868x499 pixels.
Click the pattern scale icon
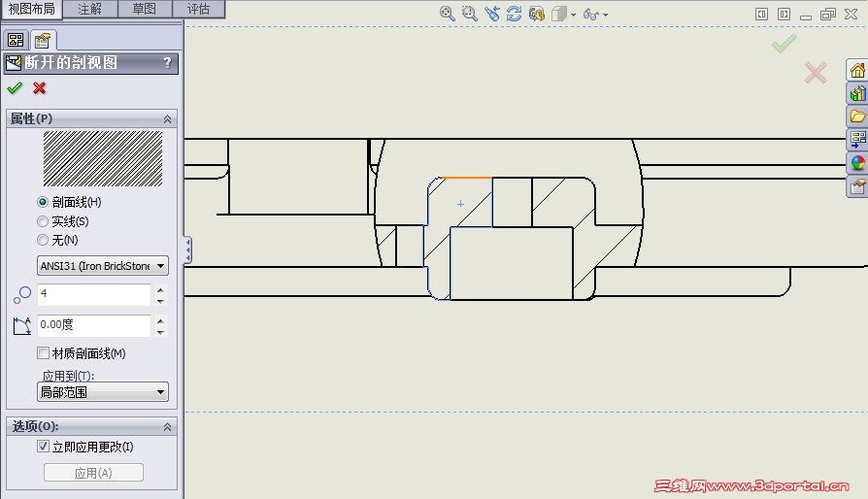pyautogui.click(x=22, y=294)
